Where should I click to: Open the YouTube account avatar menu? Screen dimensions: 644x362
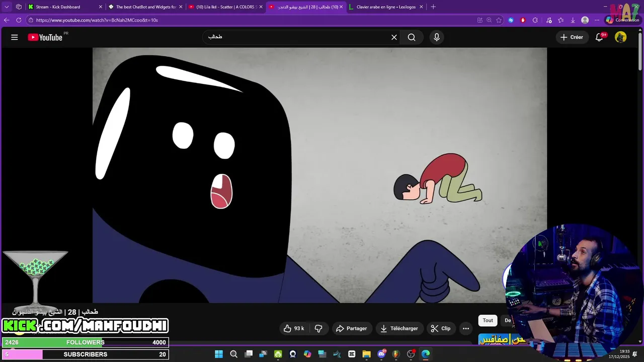pos(621,37)
